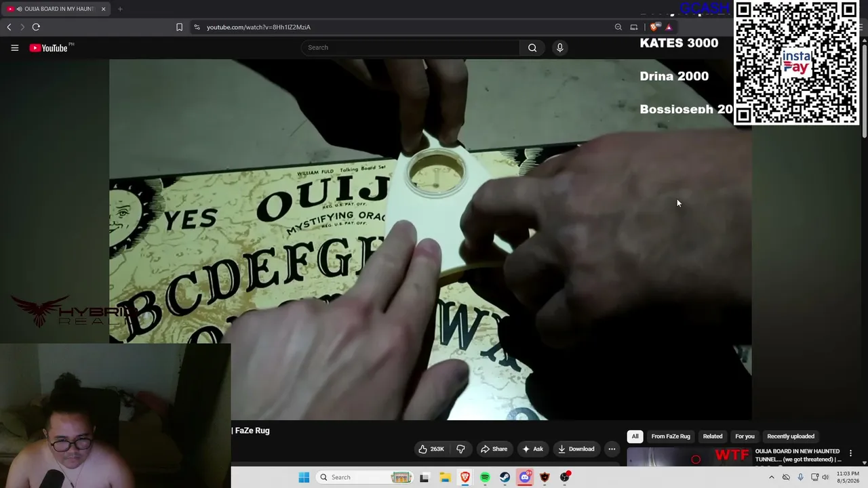868x488 pixels.
Task: Show hidden system tray icons
Action: (771, 477)
